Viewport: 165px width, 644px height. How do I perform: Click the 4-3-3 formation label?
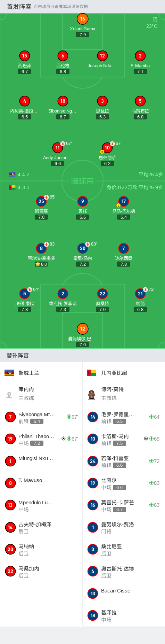click(x=24, y=187)
